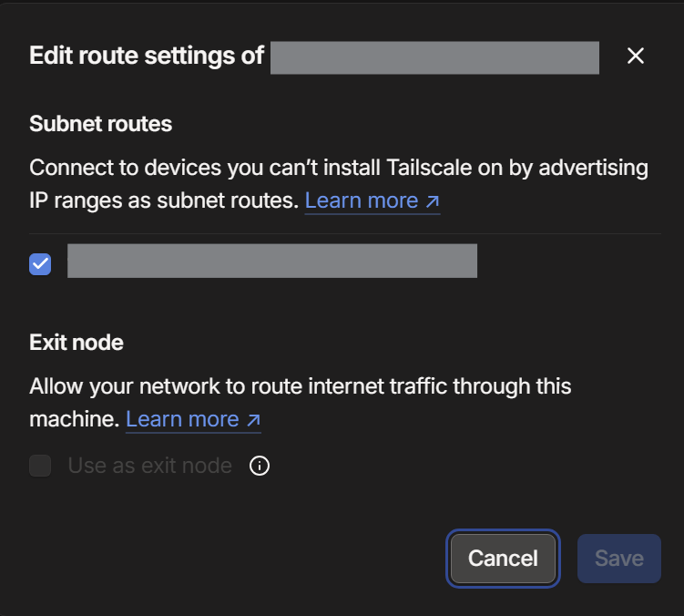The height and width of the screenshot is (616, 684).
Task: Click the Cancel button
Action: click(x=503, y=559)
